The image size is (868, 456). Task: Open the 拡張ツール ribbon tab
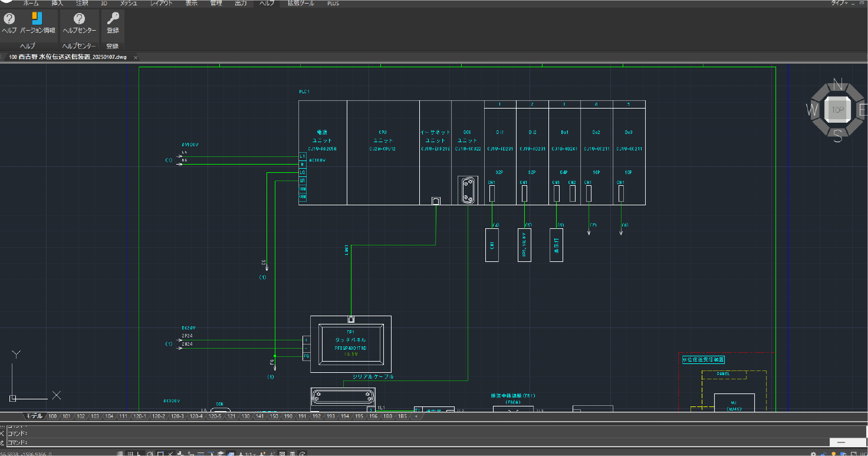(x=301, y=3)
